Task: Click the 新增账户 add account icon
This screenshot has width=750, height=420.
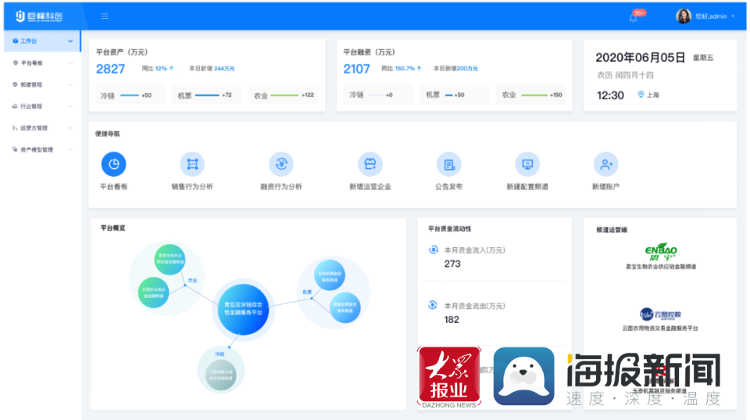Action: pyautogui.click(x=605, y=164)
